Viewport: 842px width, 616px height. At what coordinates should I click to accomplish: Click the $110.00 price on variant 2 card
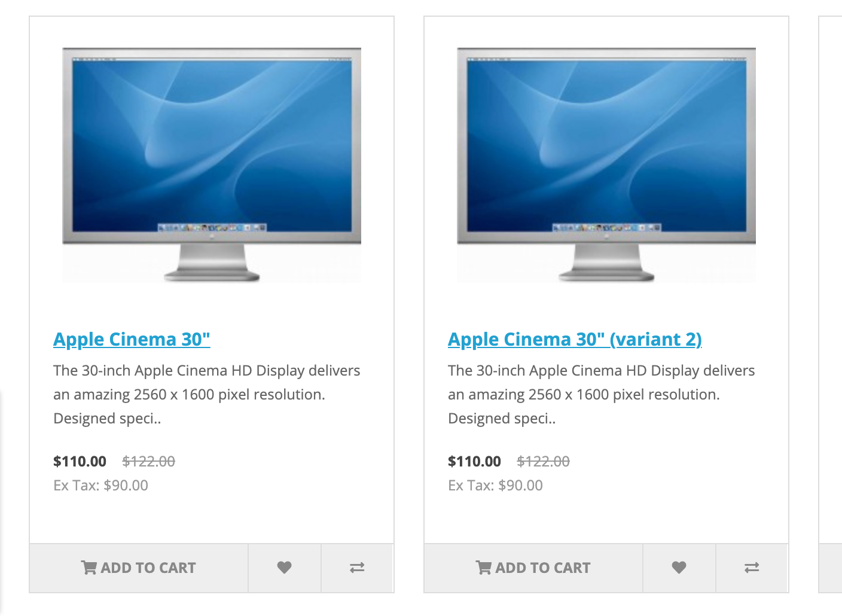(474, 461)
